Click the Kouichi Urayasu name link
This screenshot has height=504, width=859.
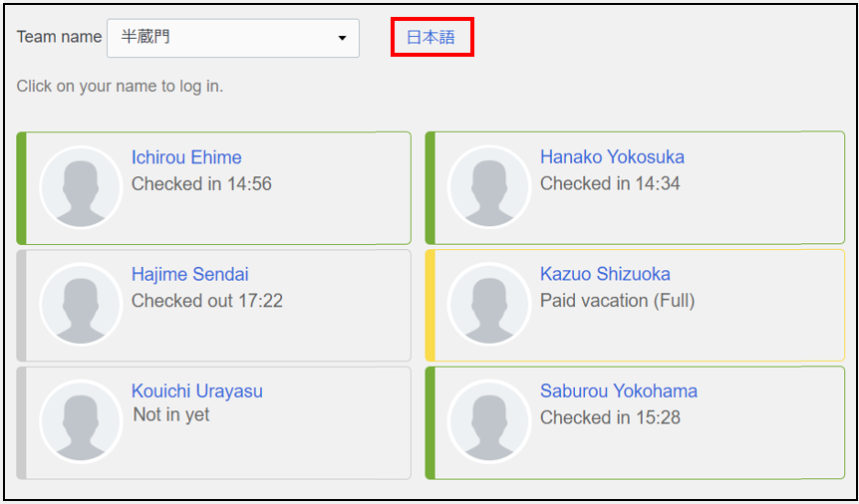coord(197,391)
